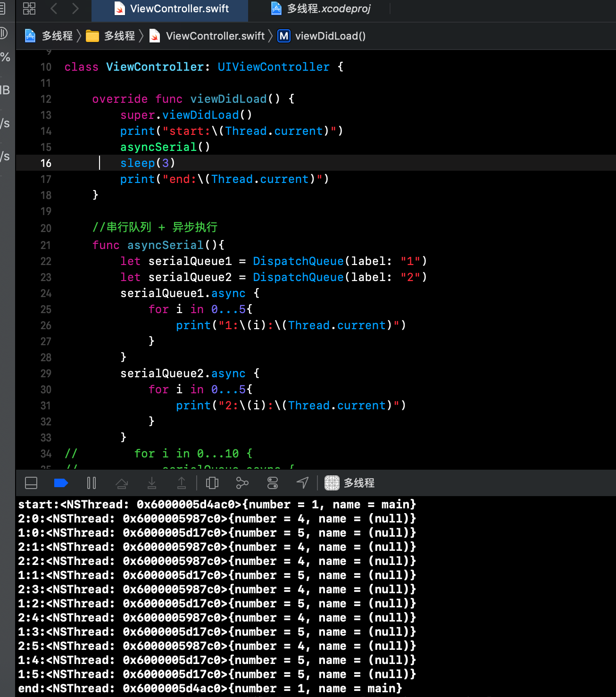Screen dimensions: 616x697
Task: Go back with the left chevron
Action: [54, 8]
